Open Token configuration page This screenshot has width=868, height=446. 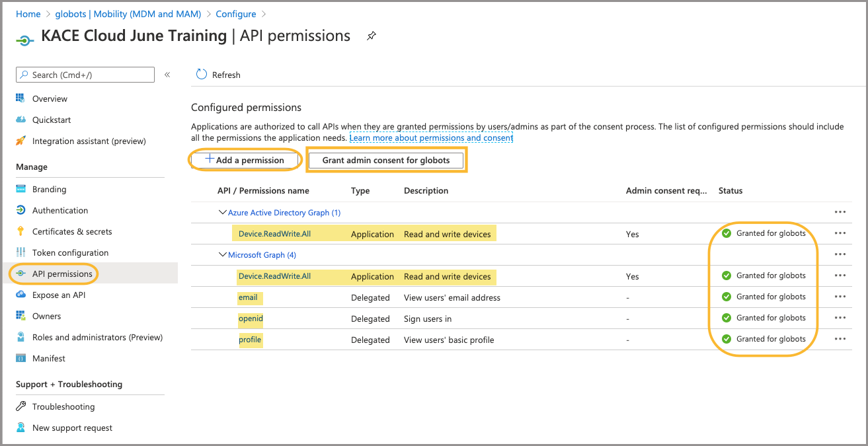coord(70,252)
